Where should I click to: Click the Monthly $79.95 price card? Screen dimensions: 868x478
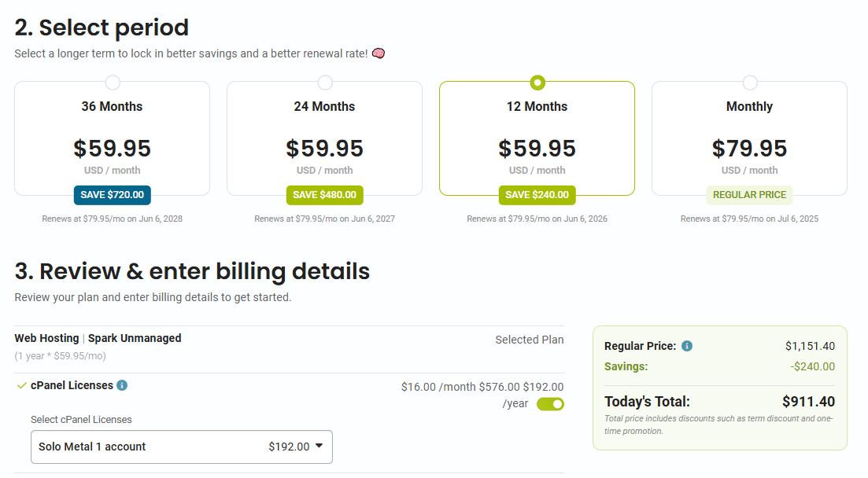(749, 149)
